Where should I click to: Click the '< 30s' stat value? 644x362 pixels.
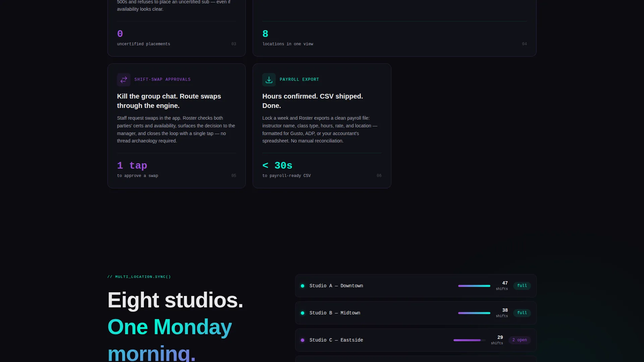click(277, 166)
